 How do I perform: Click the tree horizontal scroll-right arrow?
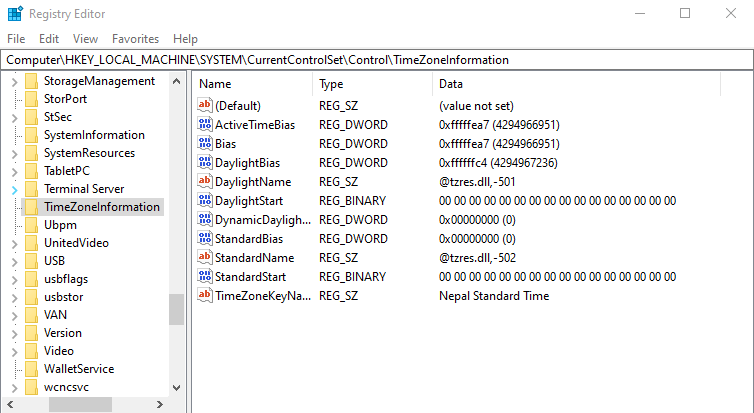click(160, 404)
